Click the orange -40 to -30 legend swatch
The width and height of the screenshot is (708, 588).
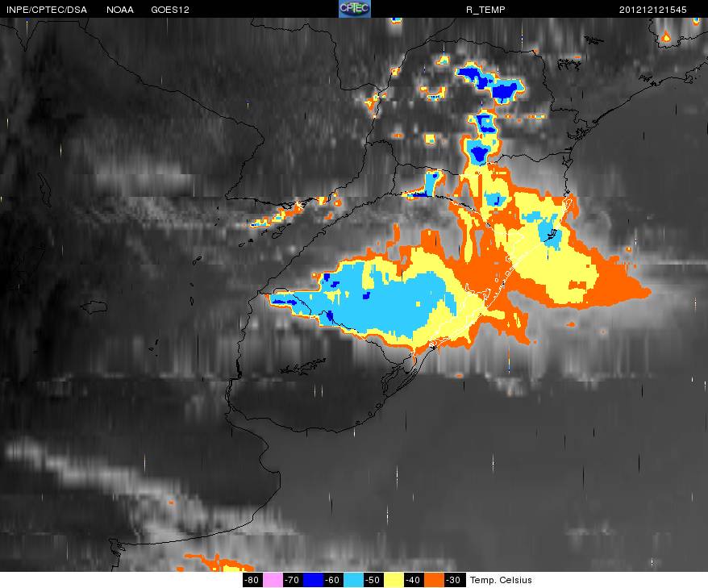point(435,580)
